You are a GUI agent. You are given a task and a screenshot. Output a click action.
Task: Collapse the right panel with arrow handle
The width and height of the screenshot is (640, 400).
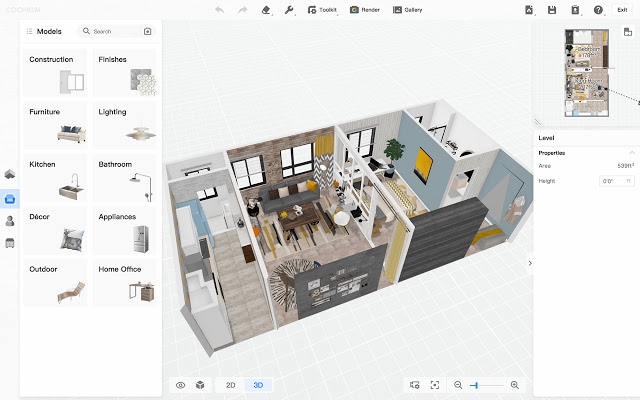coord(530,263)
